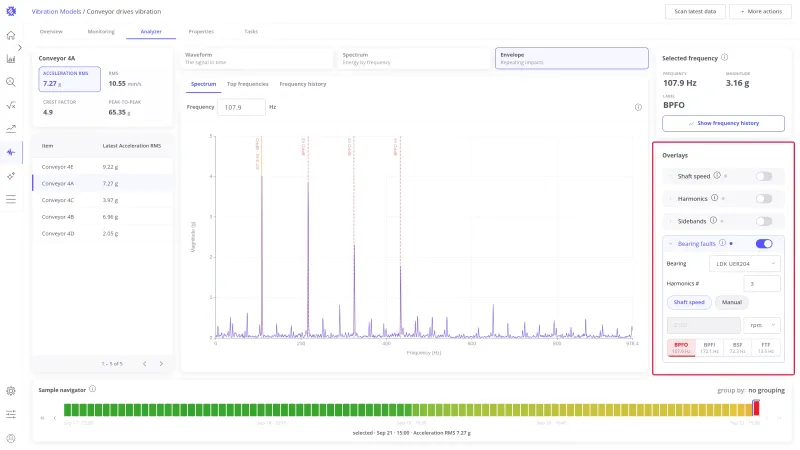Click the info icon next to Shaft speed overlay
The width and height of the screenshot is (800, 450).
[717, 176]
